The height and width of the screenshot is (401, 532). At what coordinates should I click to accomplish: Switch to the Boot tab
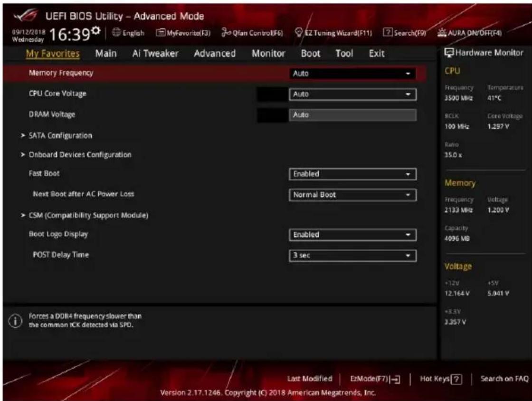(x=311, y=54)
